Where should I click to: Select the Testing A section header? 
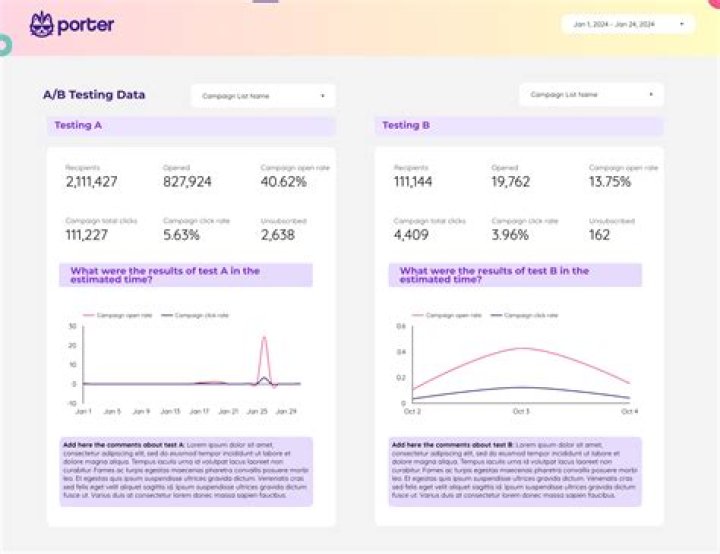pyautogui.click(x=191, y=125)
